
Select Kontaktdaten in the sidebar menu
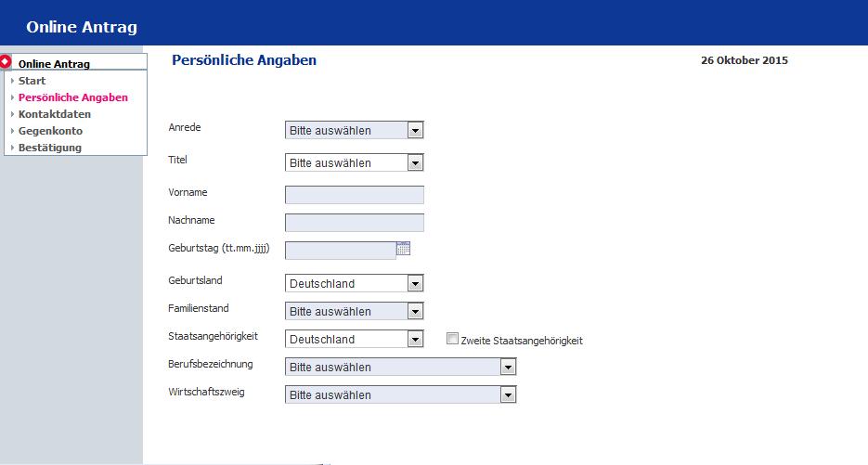coord(54,114)
